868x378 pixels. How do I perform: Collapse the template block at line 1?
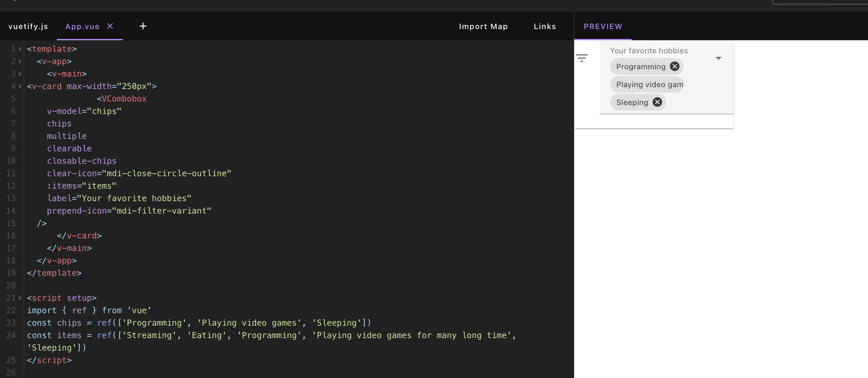[x=20, y=49]
